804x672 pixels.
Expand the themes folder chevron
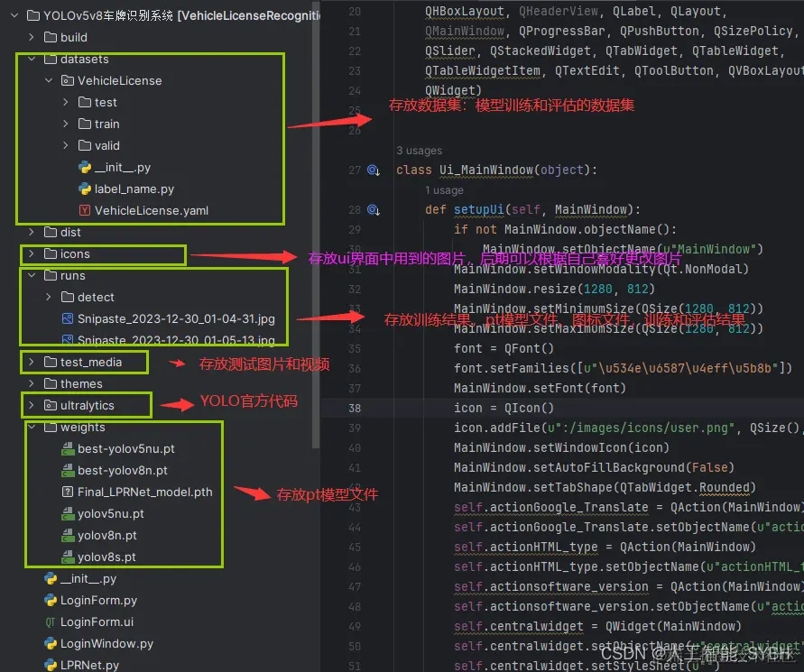(32, 383)
